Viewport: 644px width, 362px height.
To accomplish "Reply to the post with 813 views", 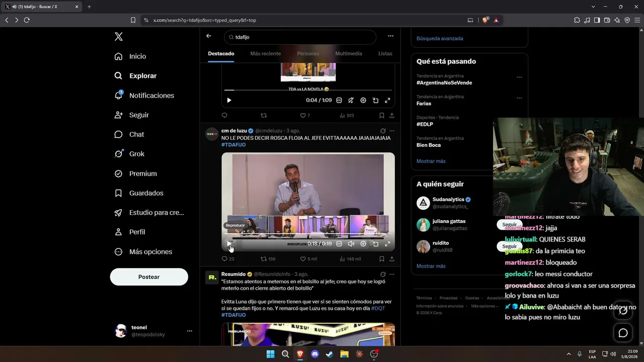I will [x=224, y=115].
